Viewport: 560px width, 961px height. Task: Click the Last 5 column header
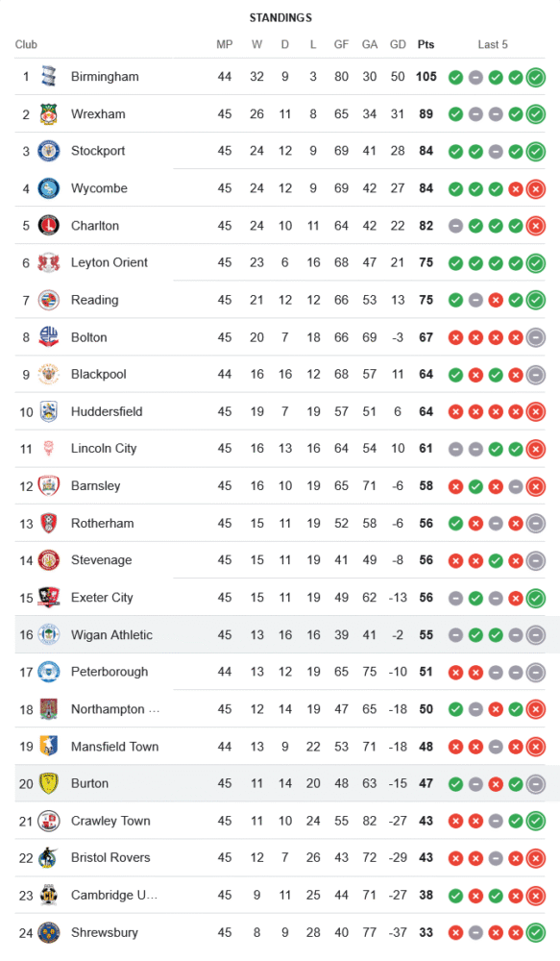pyautogui.click(x=493, y=44)
